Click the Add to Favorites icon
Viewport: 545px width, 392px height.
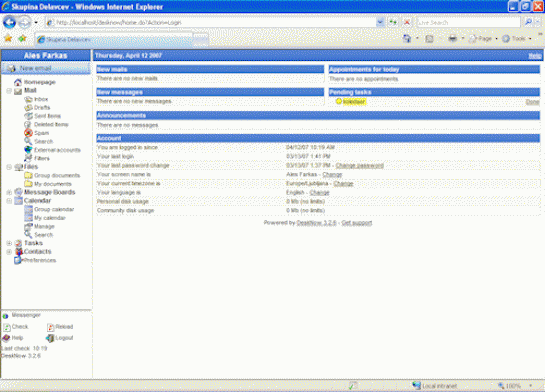[x=22, y=39]
